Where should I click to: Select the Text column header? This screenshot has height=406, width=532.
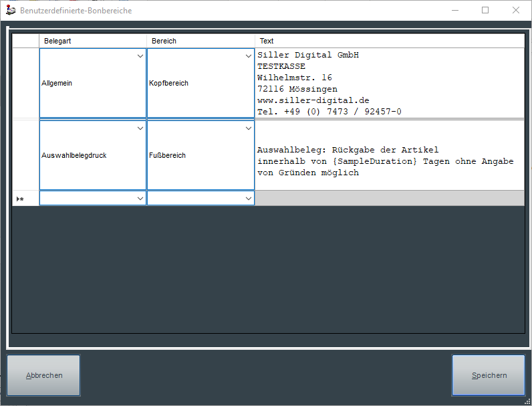389,41
